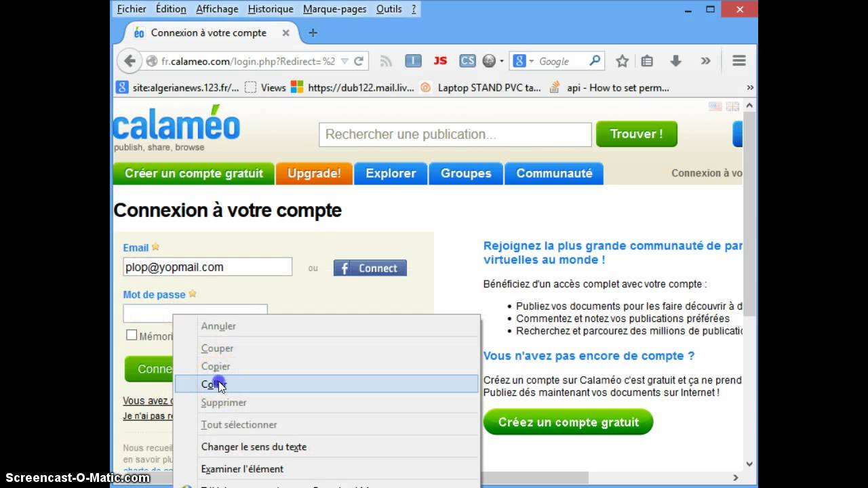Tick the 'Mémoriser' checkbox
Image resolution: width=868 pixels, height=488 pixels.
[x=132, y=335]
